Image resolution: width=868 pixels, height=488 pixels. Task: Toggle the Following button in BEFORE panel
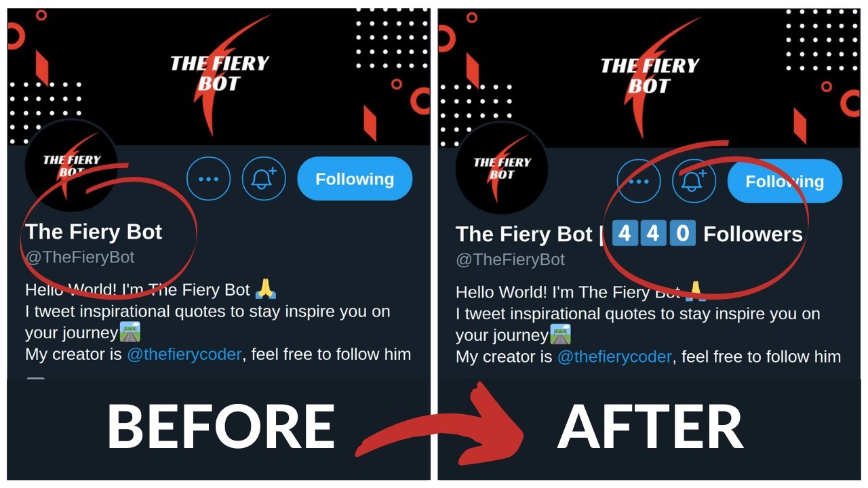(355, 179)
